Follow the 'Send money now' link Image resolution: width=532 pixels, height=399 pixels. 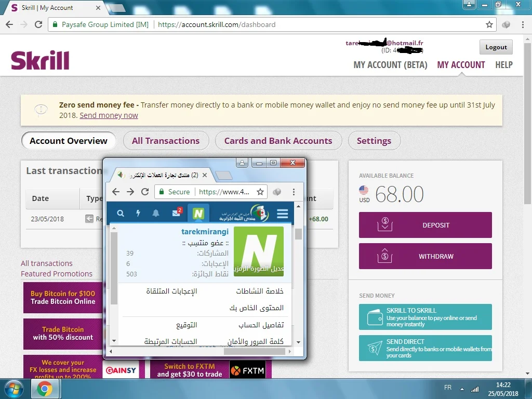click(x=109, y=115)
